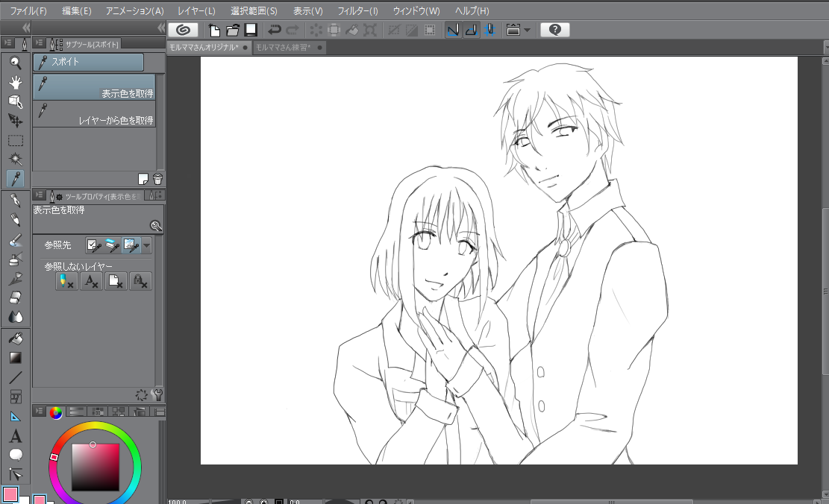The image size is (829, 504).
Task: Select the Frame border panel tool
Action: click(16, 397)
